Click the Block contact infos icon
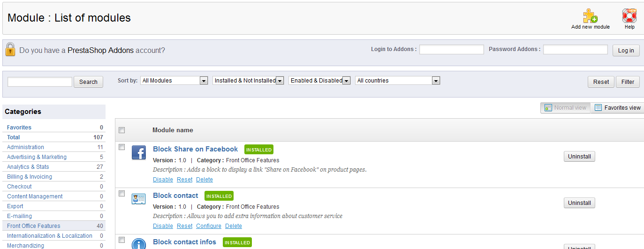 tap(139, 244)
